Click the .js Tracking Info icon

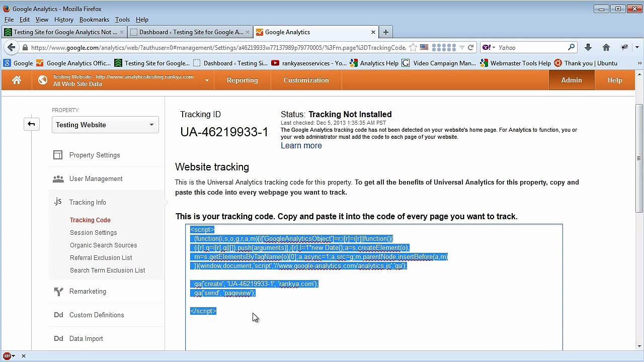click(x=58, y=202)
